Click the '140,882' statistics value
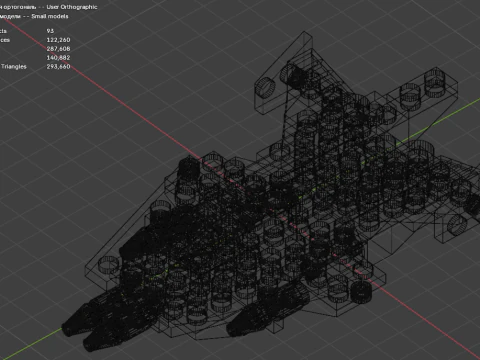 pos(58,58)
